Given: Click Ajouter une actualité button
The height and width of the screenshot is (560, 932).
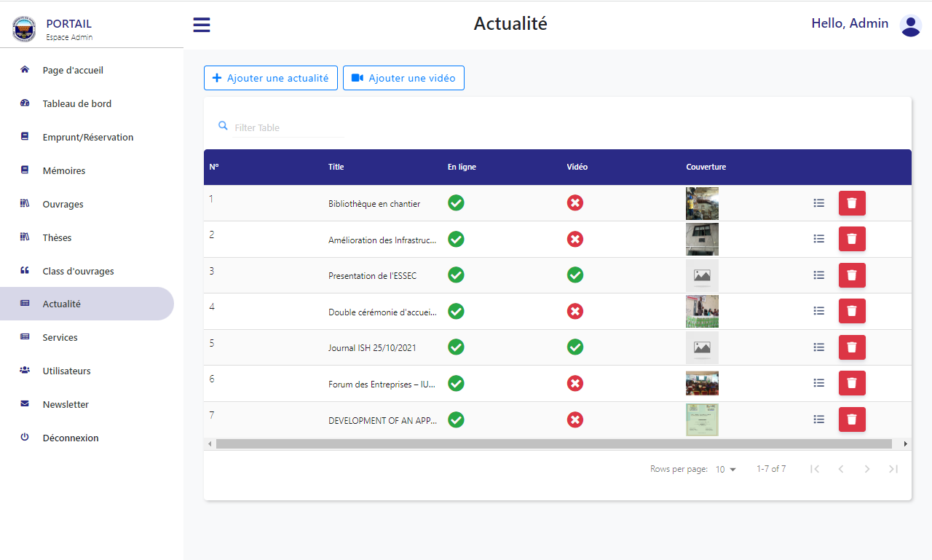Looking at the screenshot, I should tap(271, 78).
